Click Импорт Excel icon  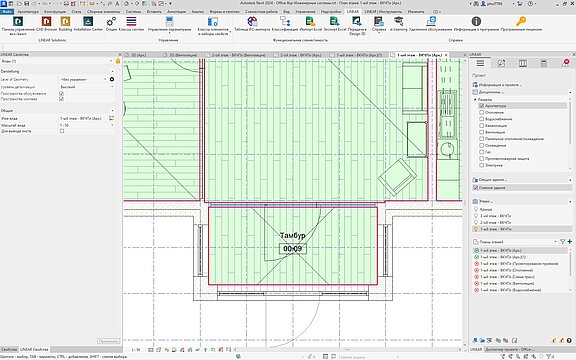click(310, 22)
